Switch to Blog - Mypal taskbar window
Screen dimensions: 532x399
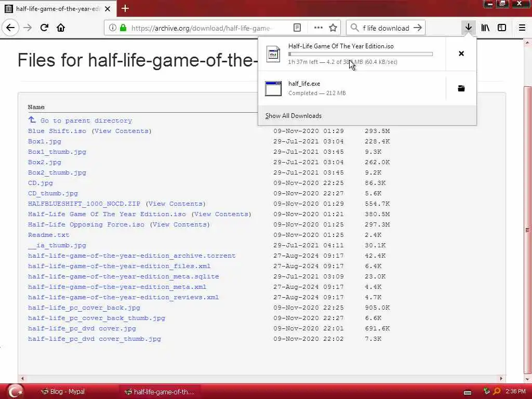tap(63, 392)
